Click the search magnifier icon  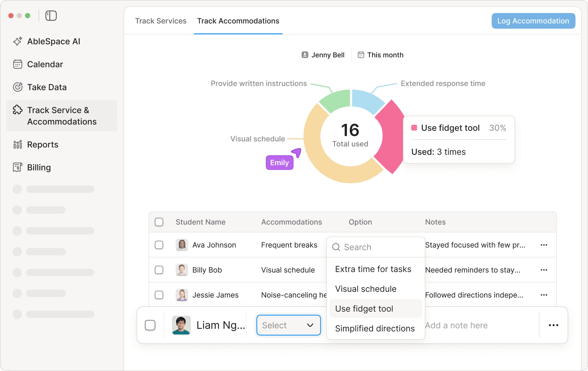click(336, 247)
